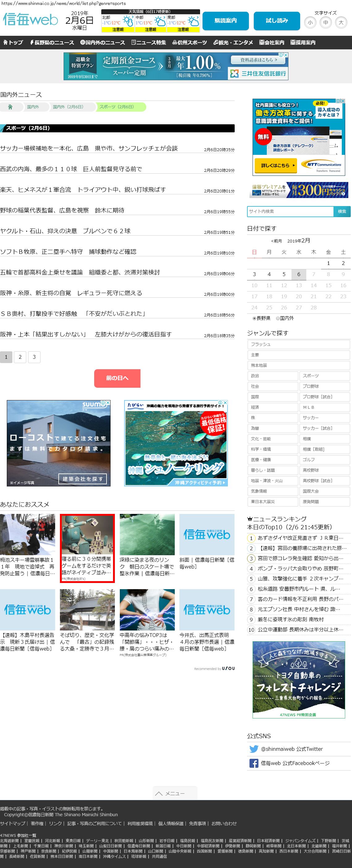352x868 pixels.
Task: Click the northern area weather icon
Action: [128, 22]
